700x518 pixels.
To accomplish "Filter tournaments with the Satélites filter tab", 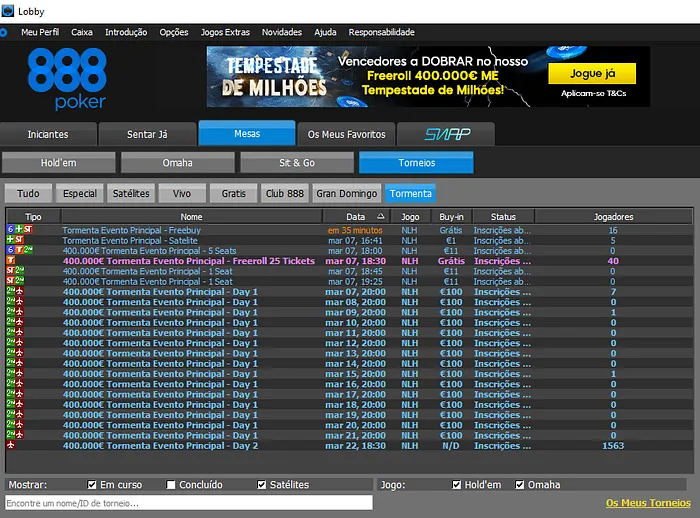I will [131, 193].
